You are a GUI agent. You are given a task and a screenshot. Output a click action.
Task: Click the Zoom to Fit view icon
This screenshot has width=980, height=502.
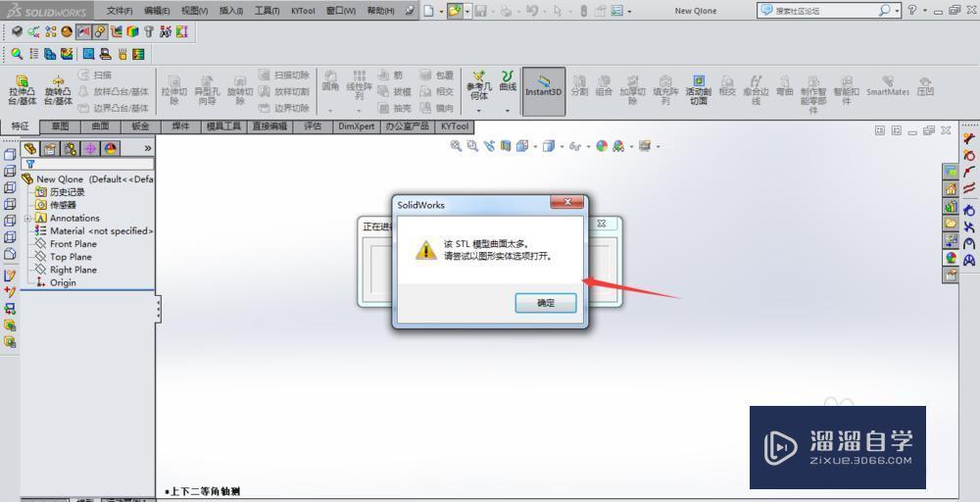pos(457,146)
